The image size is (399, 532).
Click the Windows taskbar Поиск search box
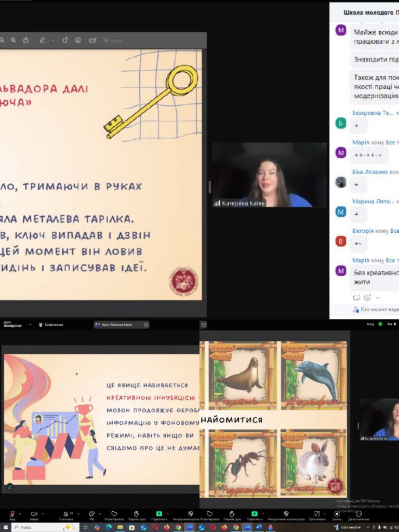point(45,528)
